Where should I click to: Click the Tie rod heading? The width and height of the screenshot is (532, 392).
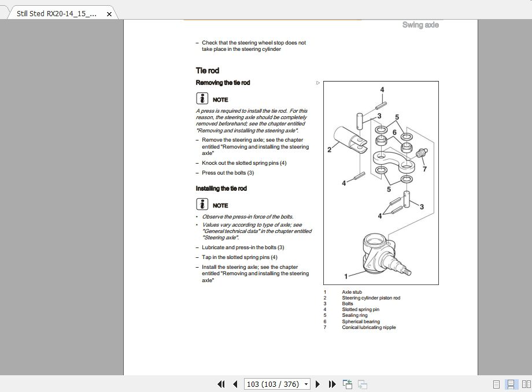click(x=207, y=71)
